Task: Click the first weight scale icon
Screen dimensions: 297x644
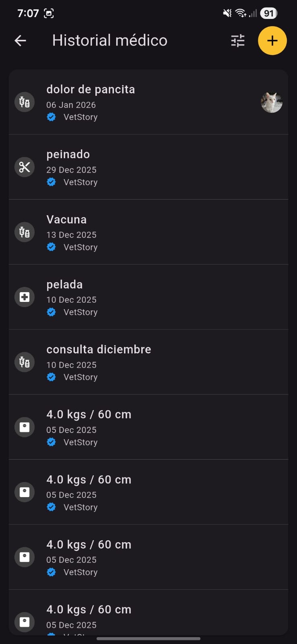Action: (25, 427)
